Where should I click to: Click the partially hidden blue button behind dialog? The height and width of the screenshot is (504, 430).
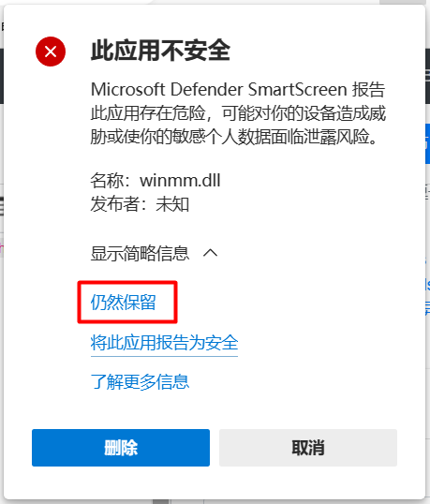[428, 144]
